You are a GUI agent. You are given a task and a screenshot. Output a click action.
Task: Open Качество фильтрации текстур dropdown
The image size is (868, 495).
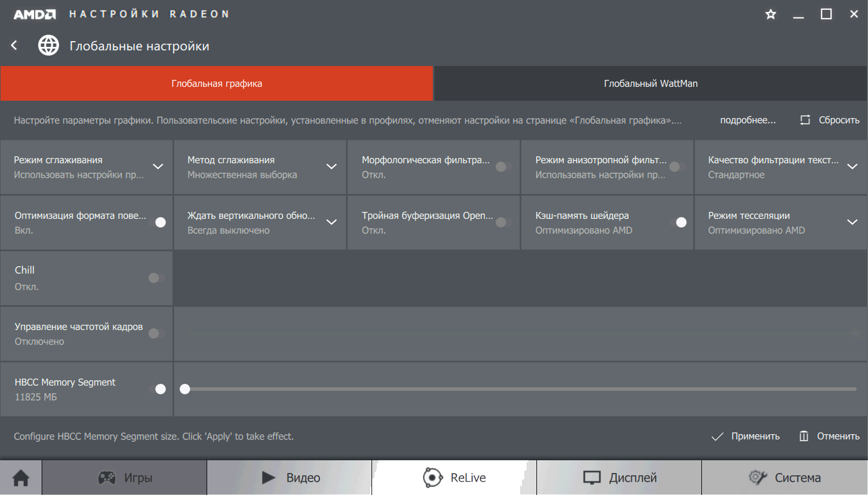(852, 167)
